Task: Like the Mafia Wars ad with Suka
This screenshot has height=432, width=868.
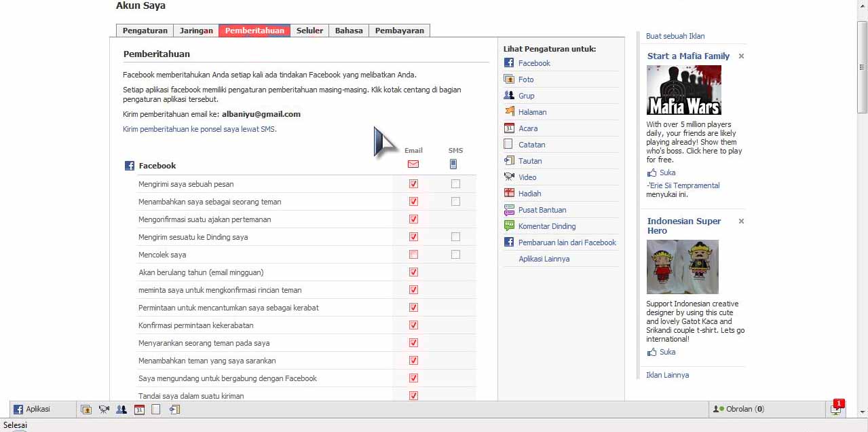Action: [662, 173]
